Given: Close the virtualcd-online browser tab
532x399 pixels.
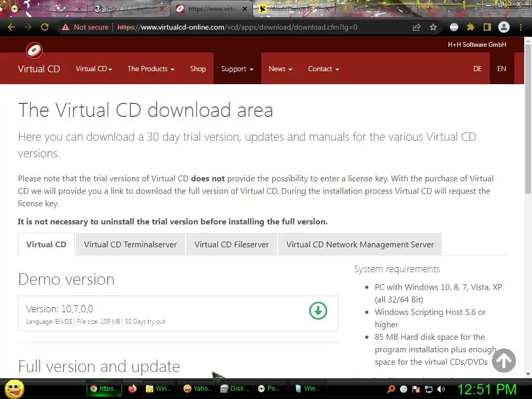Looking at the screenshot, I should (245, 9).
